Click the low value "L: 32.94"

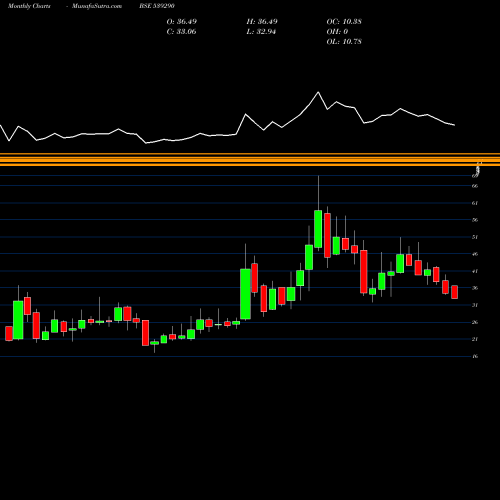pyautogui.click(x=261, y=32)
